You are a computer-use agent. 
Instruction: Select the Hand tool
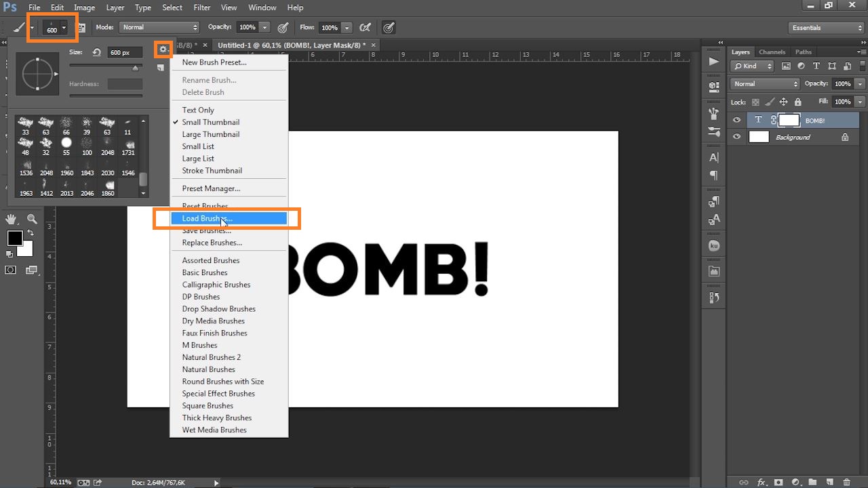tap(12, 219)
